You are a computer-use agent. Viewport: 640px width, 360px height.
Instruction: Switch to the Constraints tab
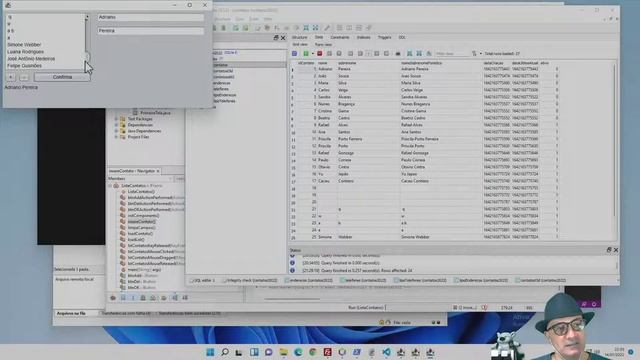point(340,37)
